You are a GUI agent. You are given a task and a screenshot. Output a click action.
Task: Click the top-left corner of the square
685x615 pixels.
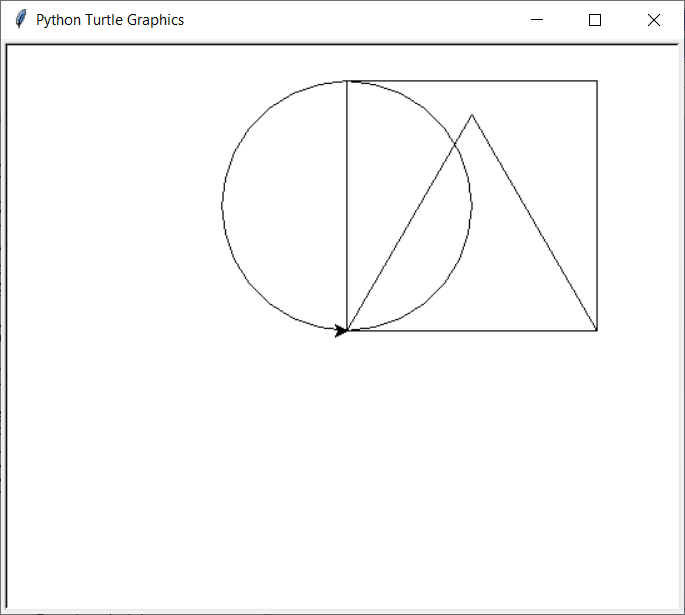pyautogui.click(x=347, y=81)
